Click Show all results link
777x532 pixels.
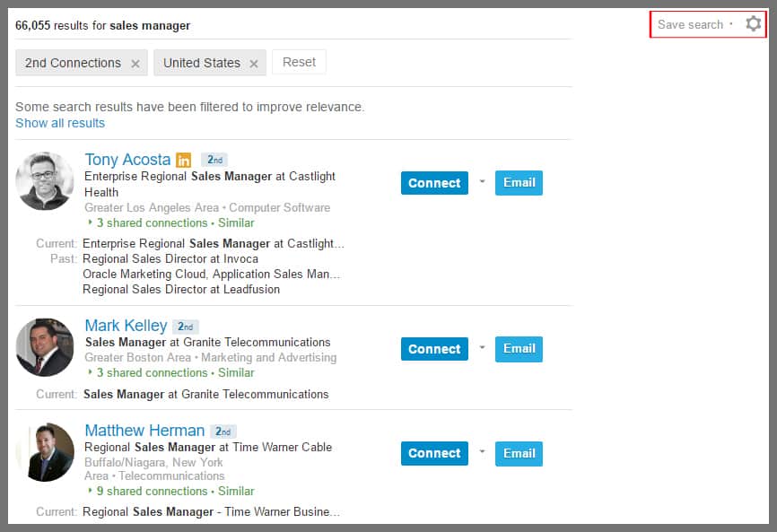[x=60, y=123]
